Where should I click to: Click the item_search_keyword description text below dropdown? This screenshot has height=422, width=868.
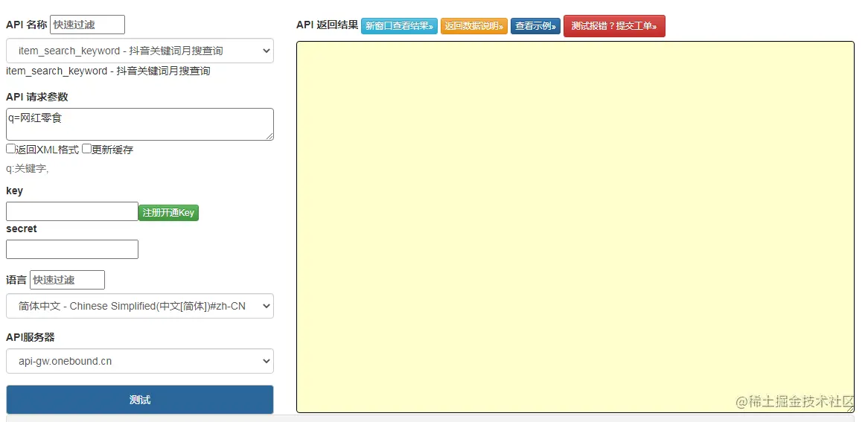pos(108,71)
